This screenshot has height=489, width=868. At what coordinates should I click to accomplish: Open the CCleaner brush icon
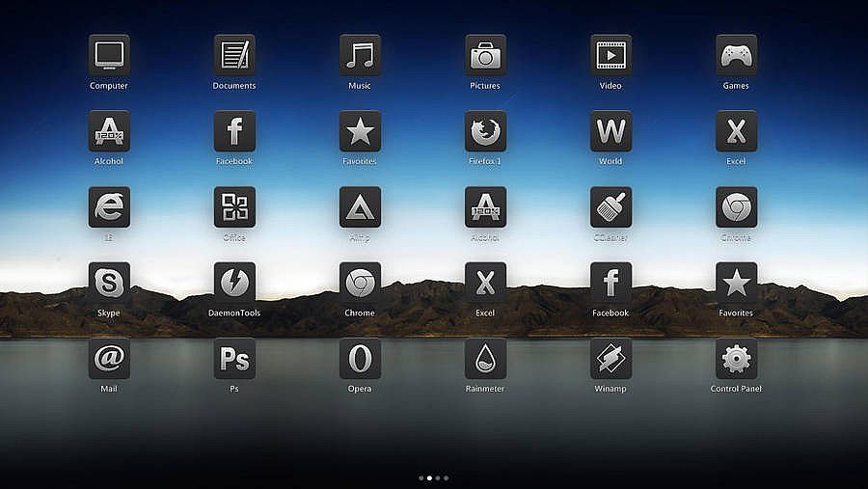[x=610, y=206]
